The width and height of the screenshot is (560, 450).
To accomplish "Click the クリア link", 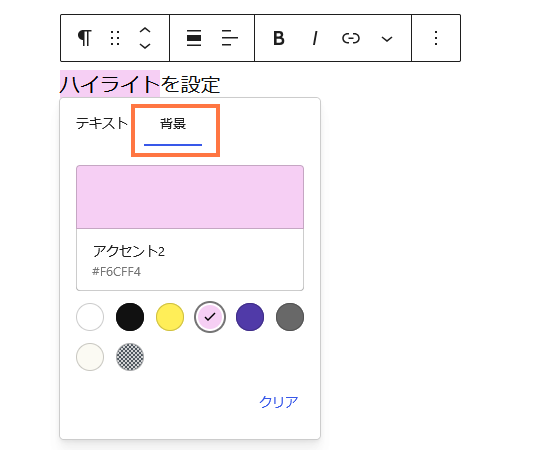I will coord(279,402).
